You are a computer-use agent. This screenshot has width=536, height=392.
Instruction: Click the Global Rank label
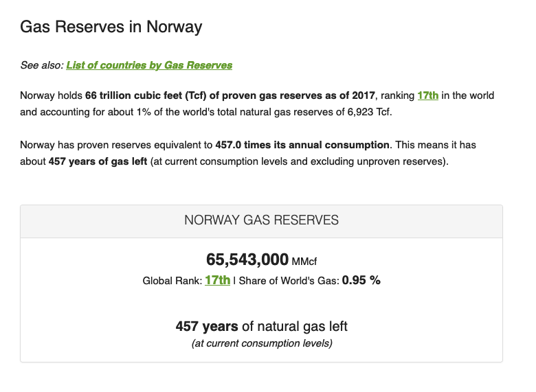coord(172,281)
